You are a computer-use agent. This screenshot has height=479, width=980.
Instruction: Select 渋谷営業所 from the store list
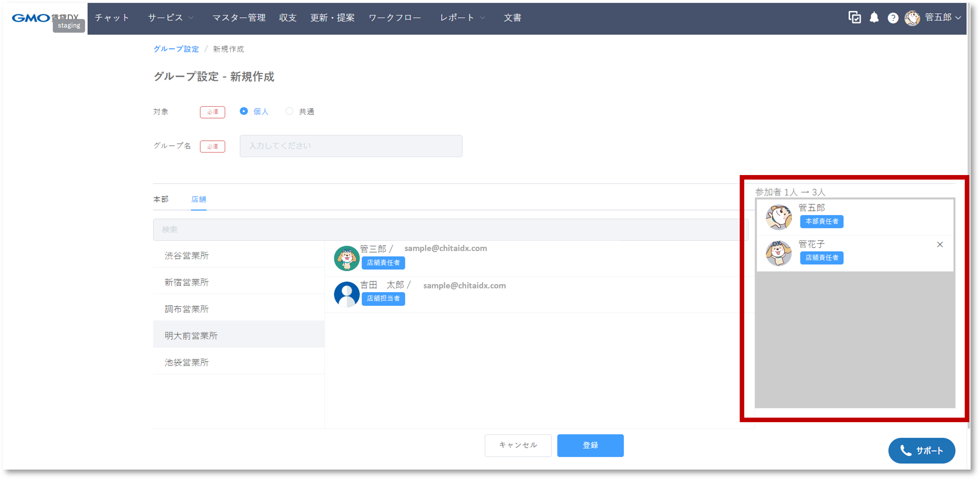[186, 256]
